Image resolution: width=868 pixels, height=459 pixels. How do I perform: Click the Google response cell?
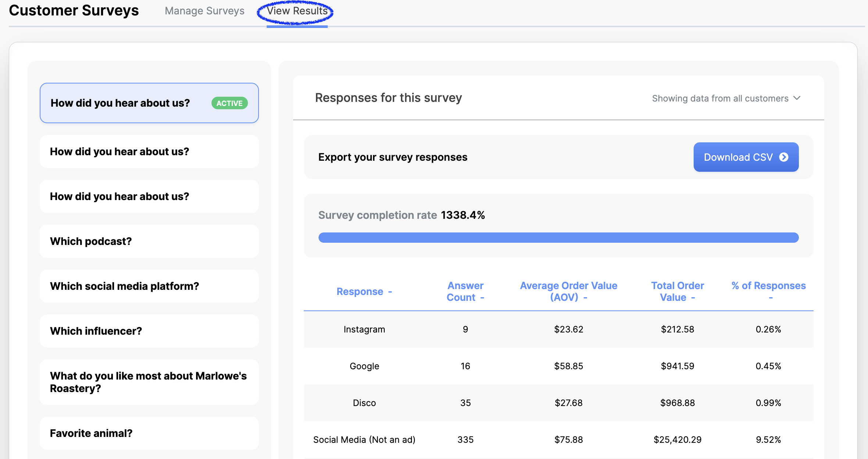click(x=364, y=366)
